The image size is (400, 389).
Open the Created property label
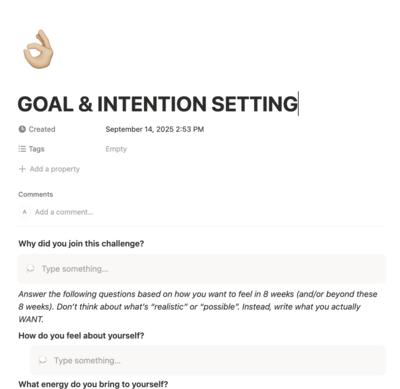[42, 129]
